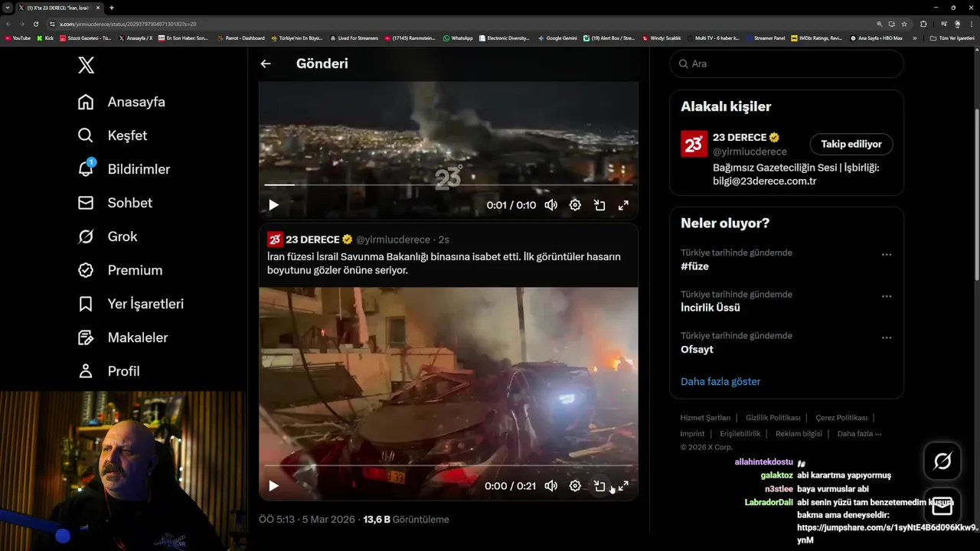
Task: Open 23 DERECE profile in Alakalı kişiler
Action: 740,138
